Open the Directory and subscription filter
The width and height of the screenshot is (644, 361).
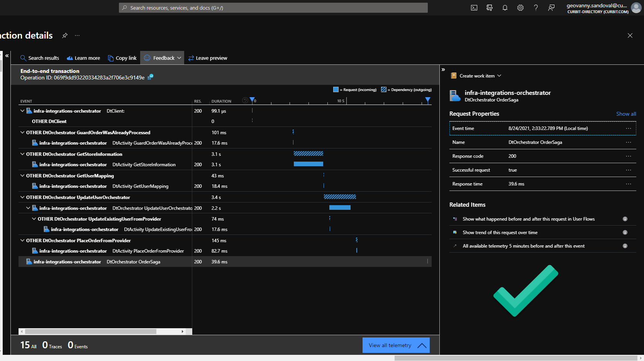(489, 7)
